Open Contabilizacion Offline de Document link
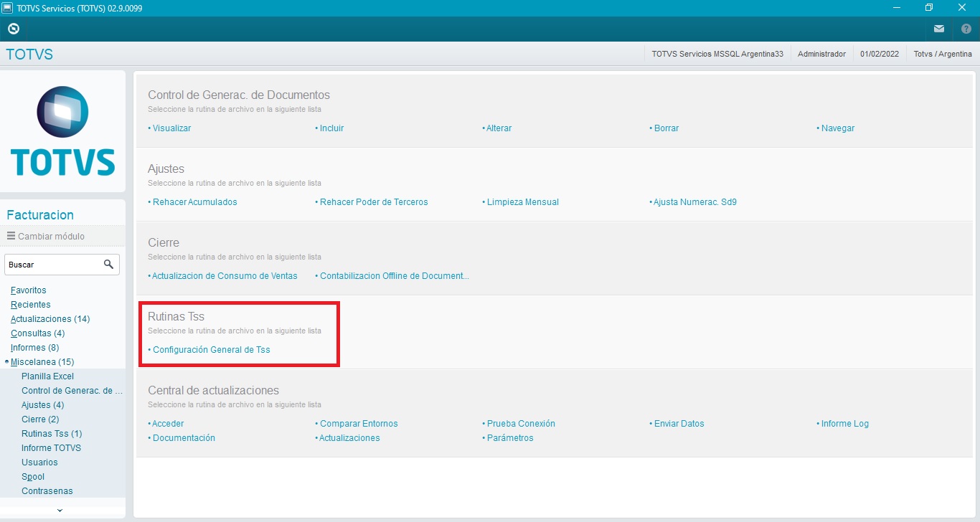Screen dimensions: 980x522 (394, 276)
